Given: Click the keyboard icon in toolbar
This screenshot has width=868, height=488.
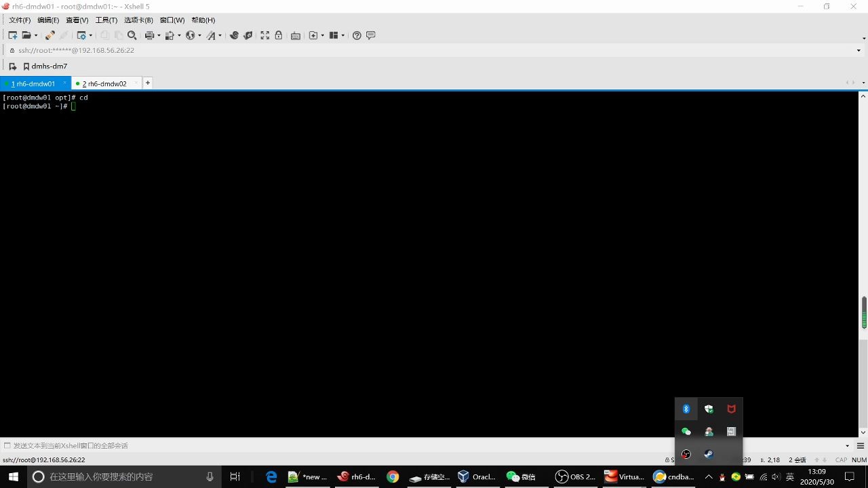Looking at the screenshot, I should [296, 36].
